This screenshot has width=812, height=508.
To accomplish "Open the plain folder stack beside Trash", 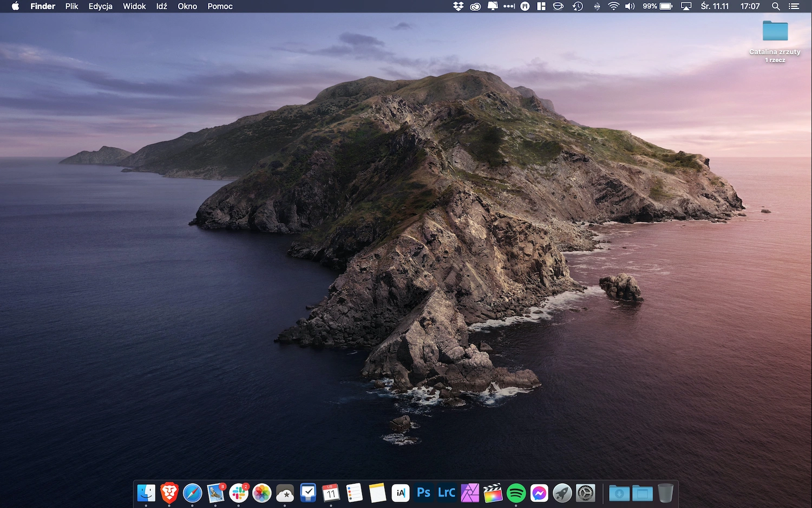I will [643, 493].
